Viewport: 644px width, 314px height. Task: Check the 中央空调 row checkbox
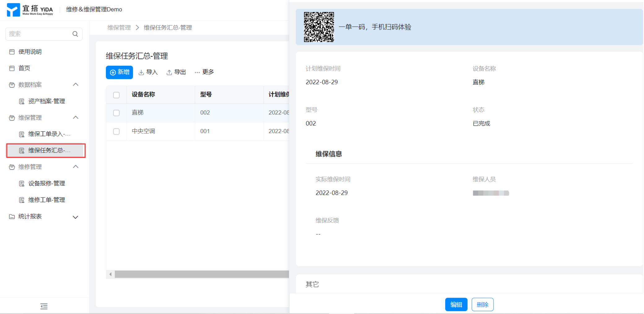point(116,131)
